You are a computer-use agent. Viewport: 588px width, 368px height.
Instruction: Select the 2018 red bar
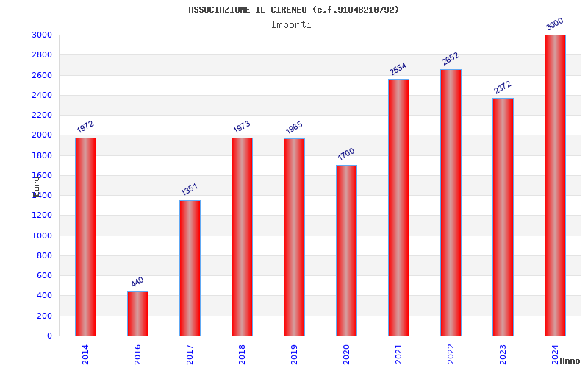click(242, 236)
